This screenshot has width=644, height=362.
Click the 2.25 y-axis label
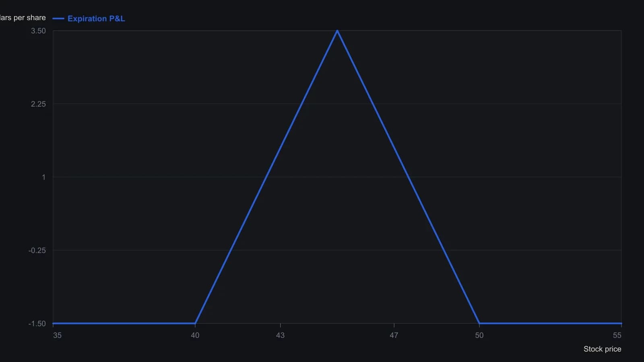(38, 104)
